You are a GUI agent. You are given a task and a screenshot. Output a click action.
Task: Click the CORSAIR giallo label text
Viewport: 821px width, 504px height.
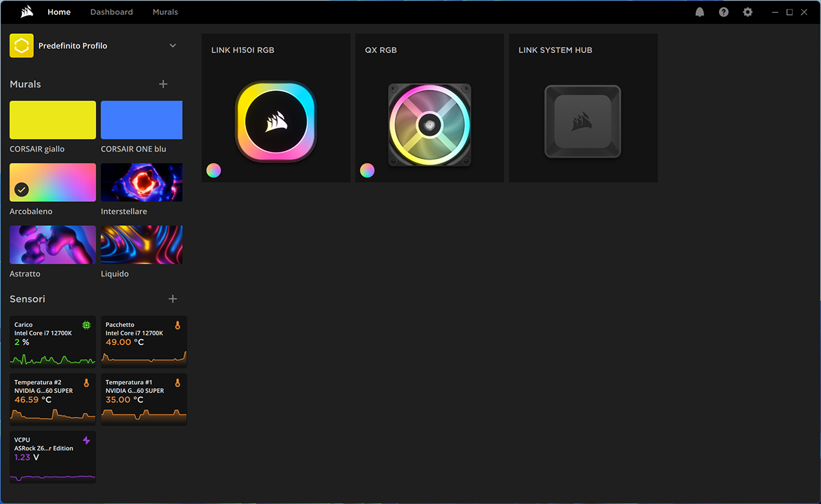(x=37, y=149)
